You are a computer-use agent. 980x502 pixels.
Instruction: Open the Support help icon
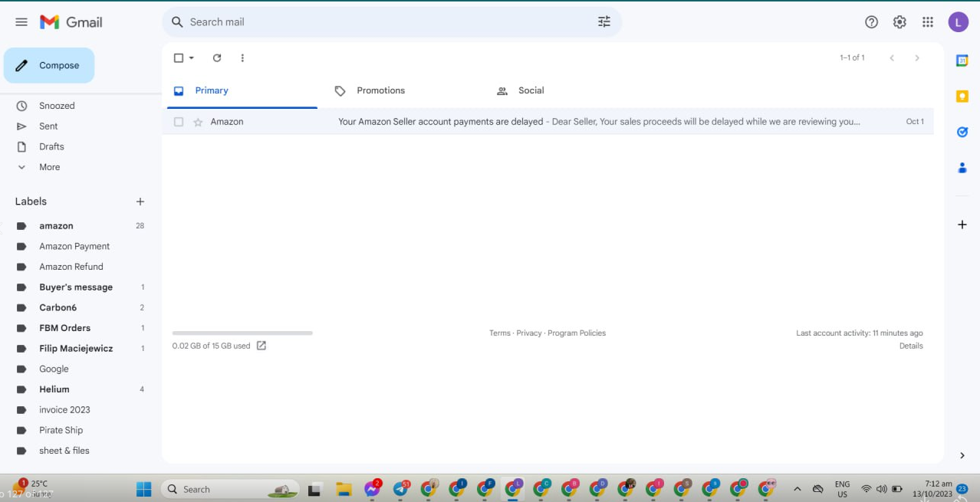click(x=871, y=22)
